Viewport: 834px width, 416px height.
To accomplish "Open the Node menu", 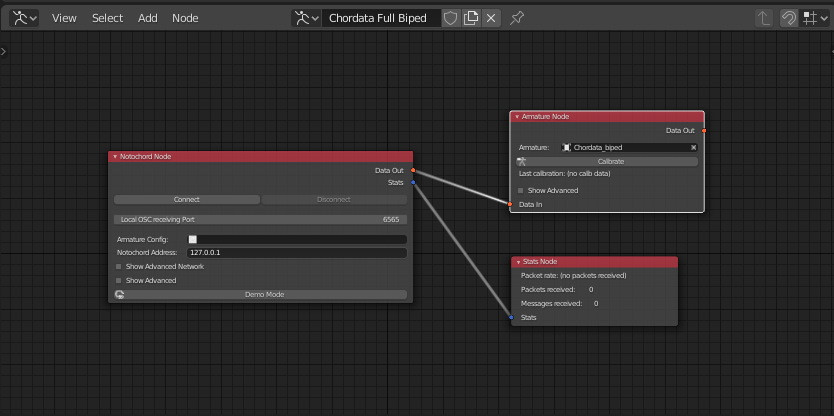I will click(x=185, y=18).
